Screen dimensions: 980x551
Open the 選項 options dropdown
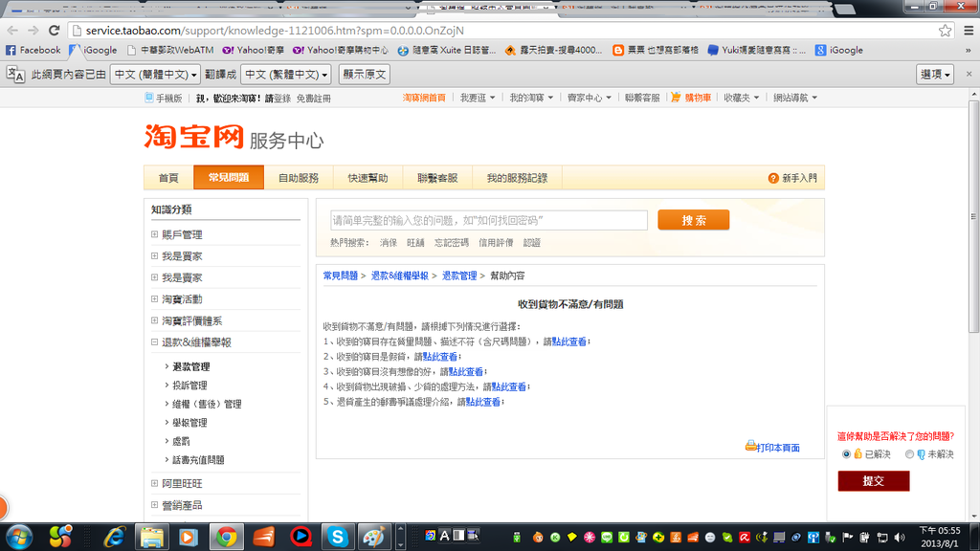(935, 75)
